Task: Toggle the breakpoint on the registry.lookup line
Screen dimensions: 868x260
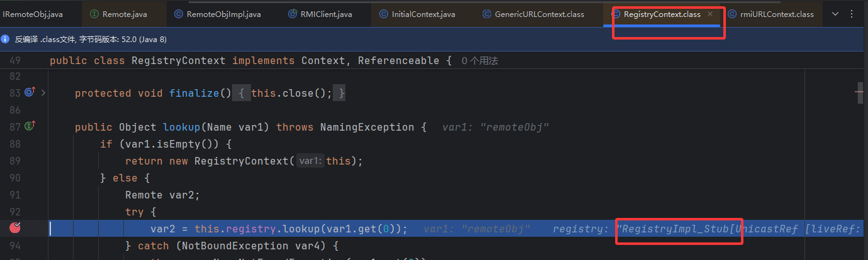Action: [x=16, y=229]
